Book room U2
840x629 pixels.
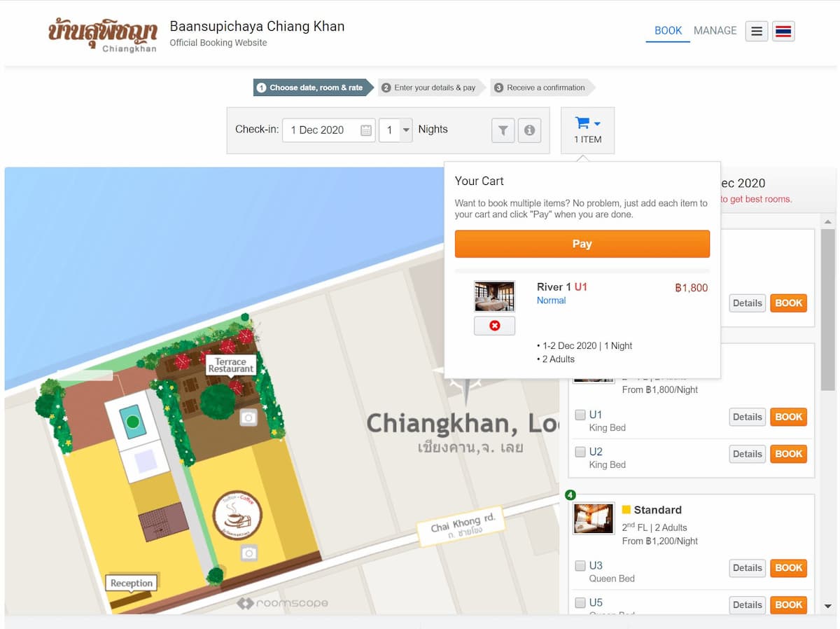(x=788, y=454)
